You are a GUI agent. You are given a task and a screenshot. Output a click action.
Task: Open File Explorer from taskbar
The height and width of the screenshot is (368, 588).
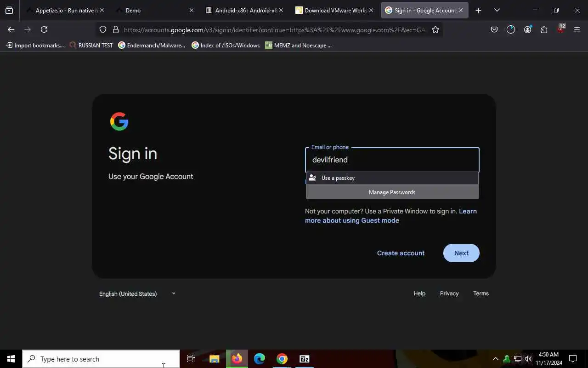coord(214,359)
